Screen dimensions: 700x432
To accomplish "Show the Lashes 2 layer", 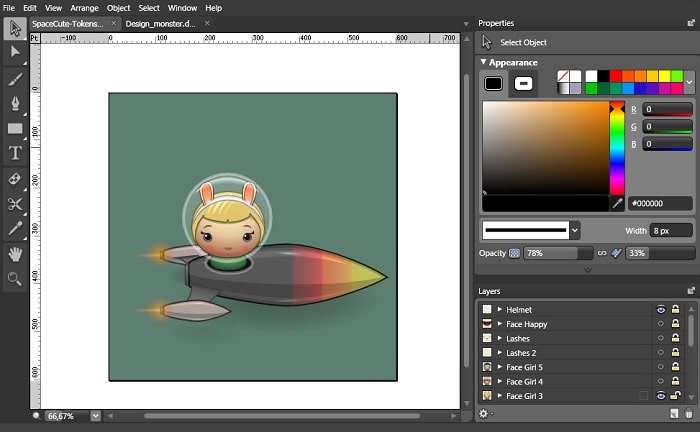I will click(661, 353).
